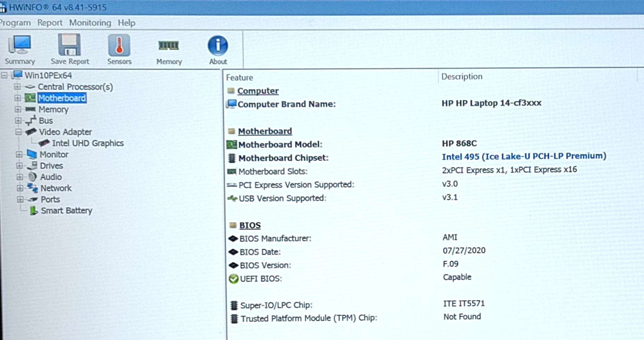
Task: Open the Program menu
Action: tap(15, 23)
